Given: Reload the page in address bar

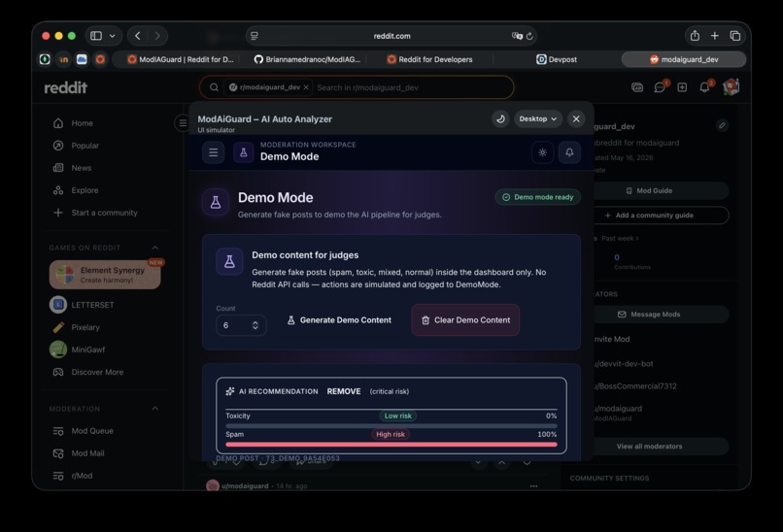Looking at the screenshot, I should tap(529, 36).
